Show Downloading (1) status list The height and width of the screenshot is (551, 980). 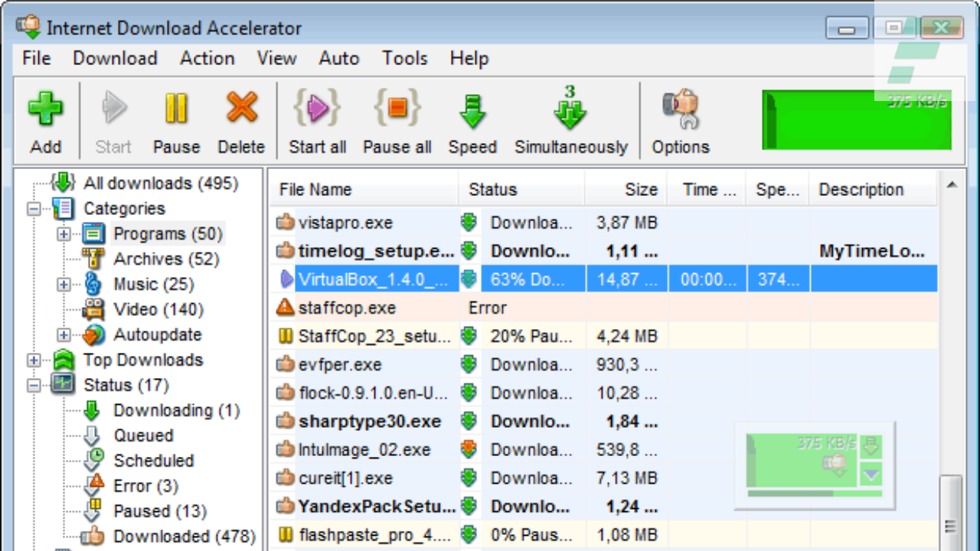(x=176, y=410)
